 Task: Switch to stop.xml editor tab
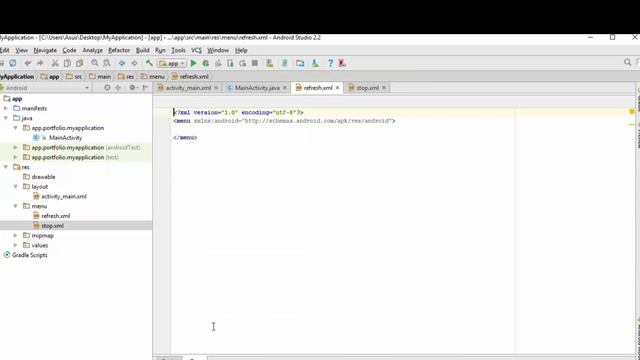click(367, 88)
